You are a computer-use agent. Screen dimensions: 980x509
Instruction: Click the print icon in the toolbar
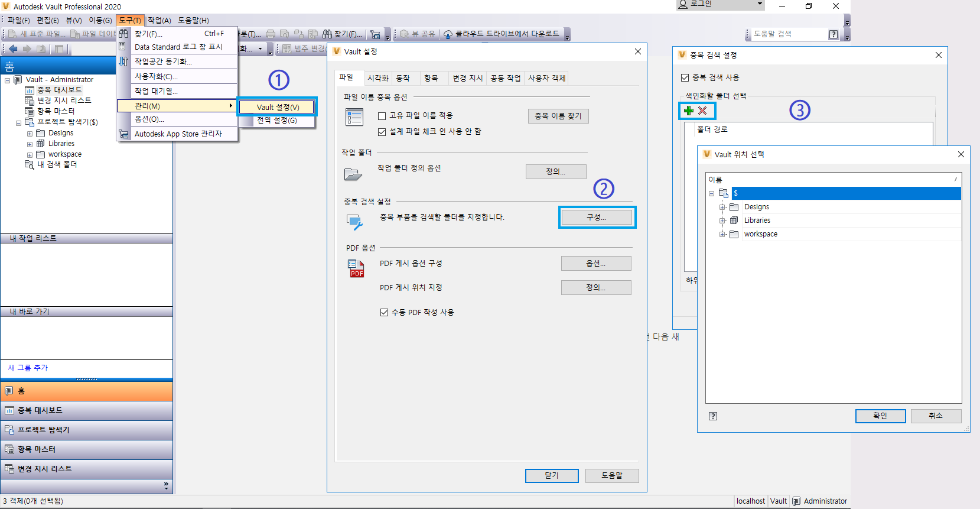click(271, 34)
